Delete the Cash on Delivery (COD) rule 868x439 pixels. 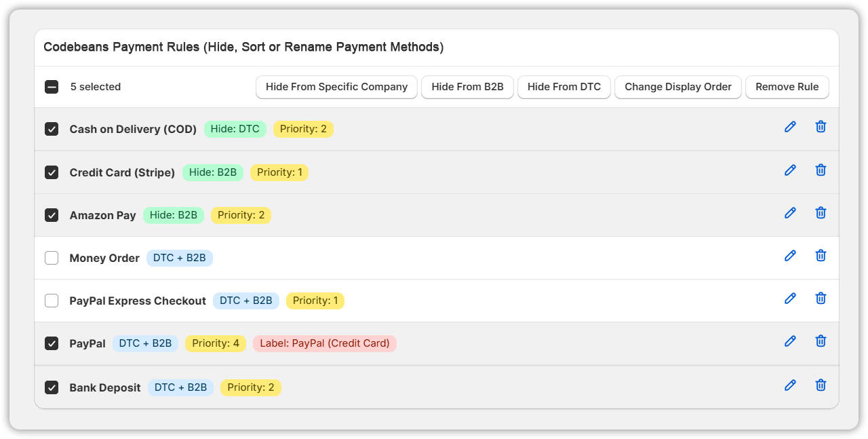click(x=821, y=127)
